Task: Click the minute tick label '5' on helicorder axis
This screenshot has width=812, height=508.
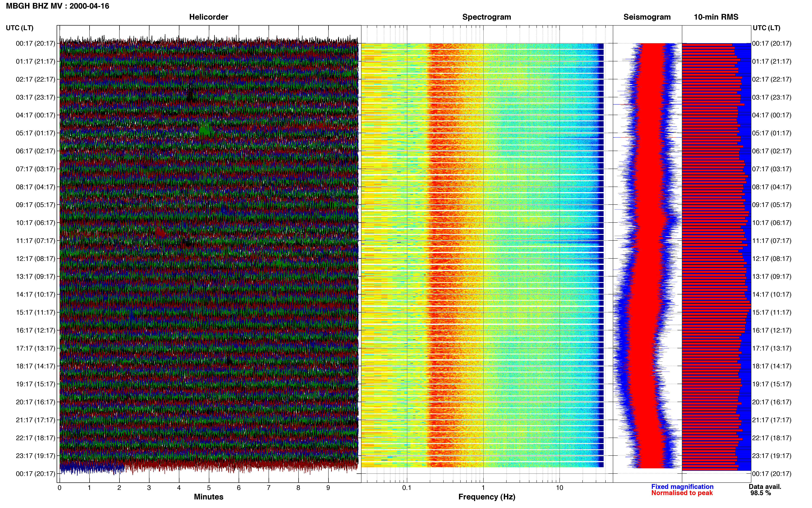Action: click(x=209, y=488)
